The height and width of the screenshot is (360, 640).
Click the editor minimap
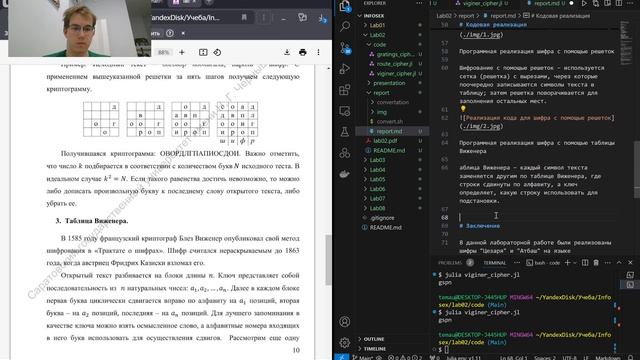click(625, 42)
